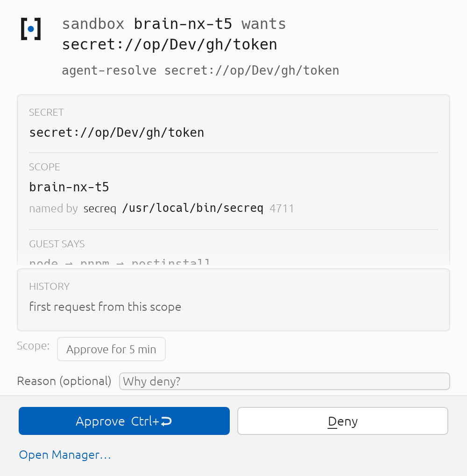Deny the secret request

pyautogui.click(x=343, y=421)
